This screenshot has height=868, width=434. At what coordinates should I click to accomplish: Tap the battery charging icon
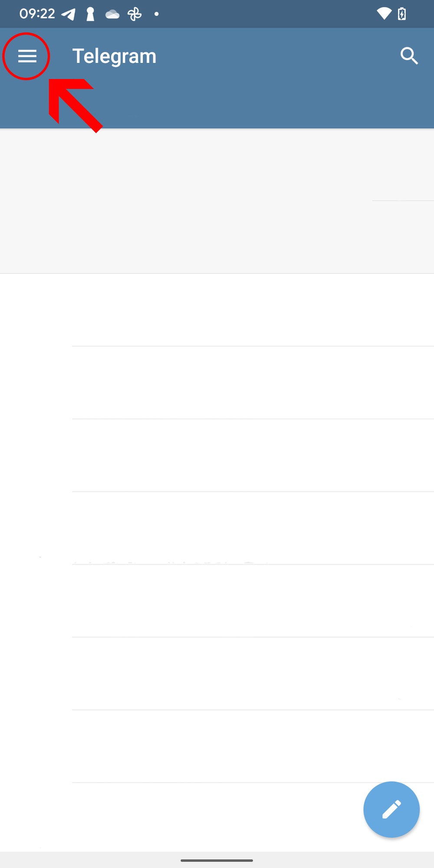pyautogui.click(x=402, y=14)
